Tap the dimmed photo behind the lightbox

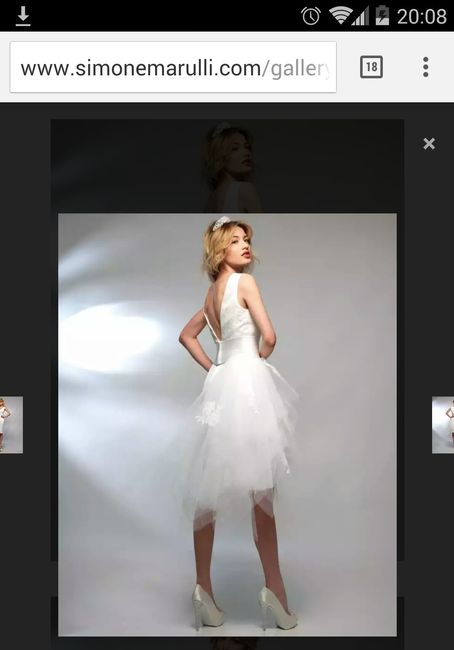click(x=227, y=166)
